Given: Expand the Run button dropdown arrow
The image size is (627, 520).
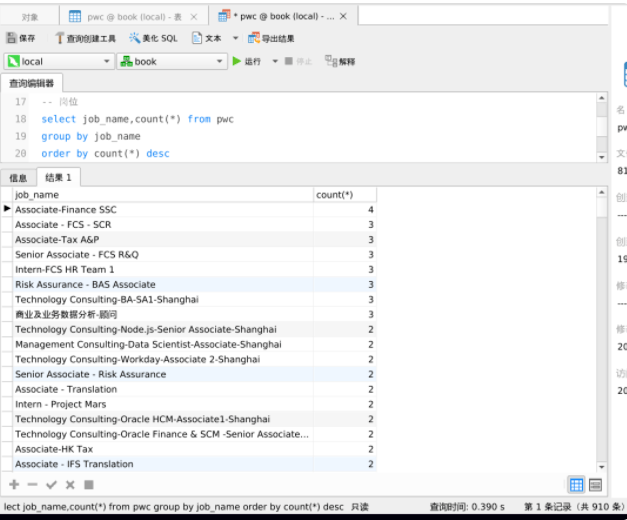Looking at the screenshot, I should tap(275, 61).
